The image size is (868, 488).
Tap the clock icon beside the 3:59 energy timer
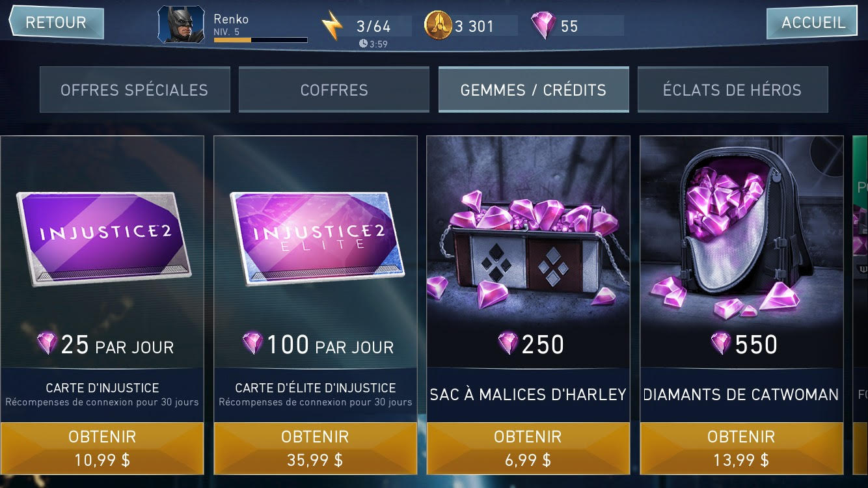click(x=363, y=44)
